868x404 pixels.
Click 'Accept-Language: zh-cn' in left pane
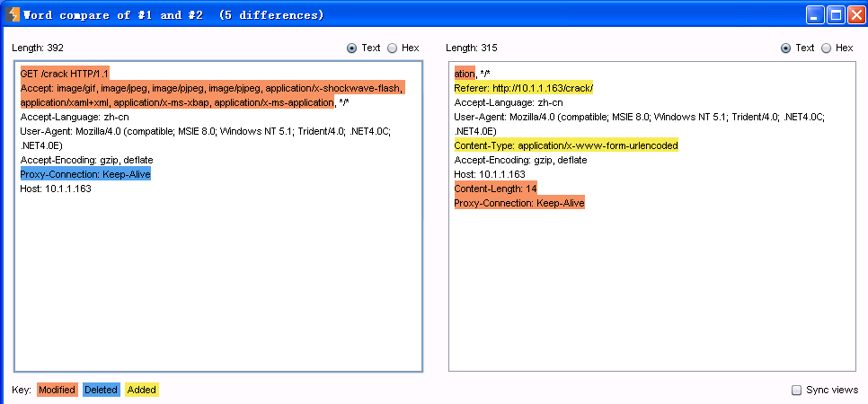coord(75,117)
